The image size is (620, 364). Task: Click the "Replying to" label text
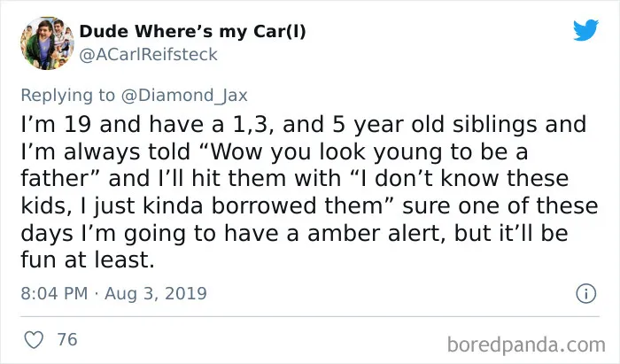coord(67,96)
